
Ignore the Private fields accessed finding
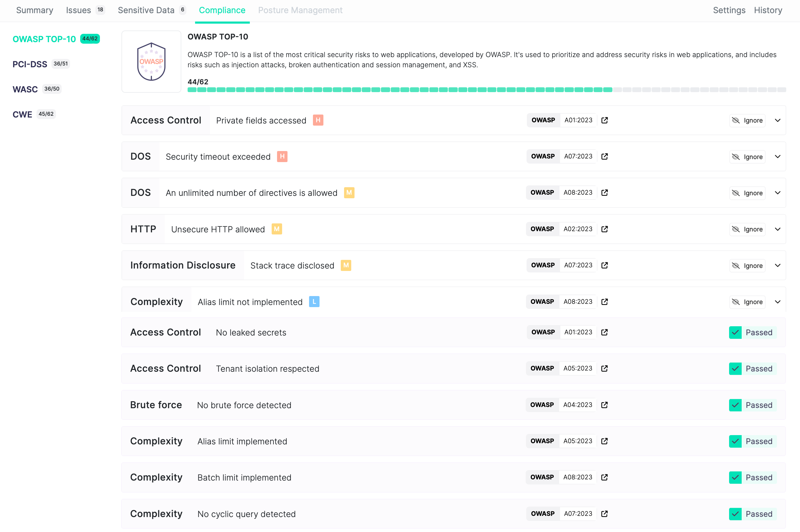tap(747, 120)
